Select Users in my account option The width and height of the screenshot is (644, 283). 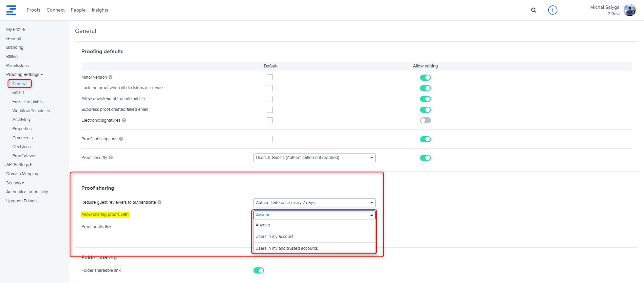274,237
